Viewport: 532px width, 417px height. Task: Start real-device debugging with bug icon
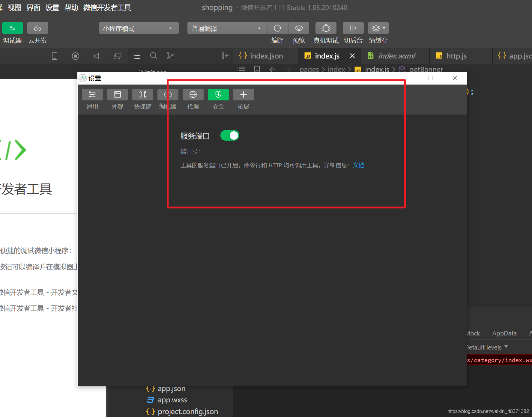click(326, 28)
